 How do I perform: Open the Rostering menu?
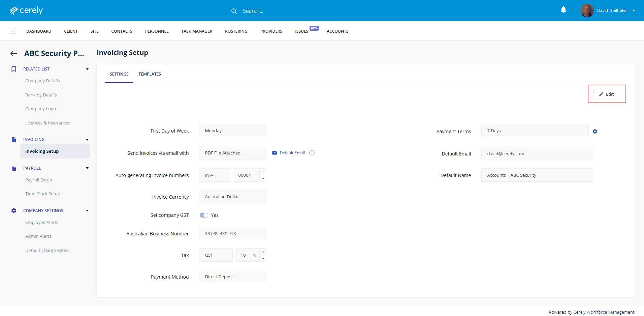click(236, 31)
